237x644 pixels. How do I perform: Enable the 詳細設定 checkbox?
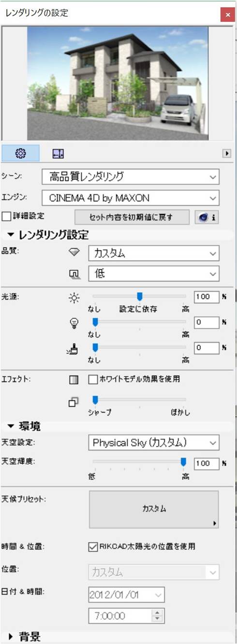7,216
